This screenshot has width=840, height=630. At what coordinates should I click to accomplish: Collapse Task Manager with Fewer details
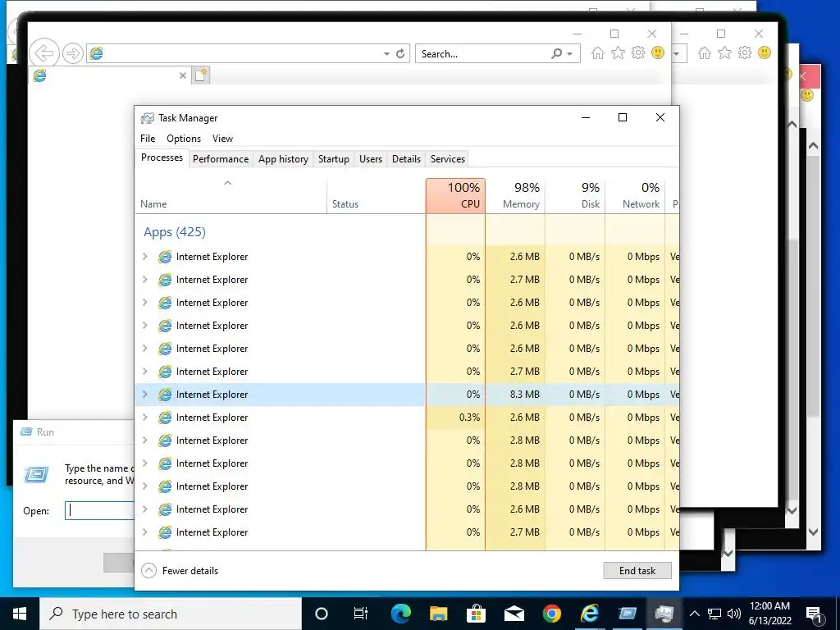tap(180, 571)
